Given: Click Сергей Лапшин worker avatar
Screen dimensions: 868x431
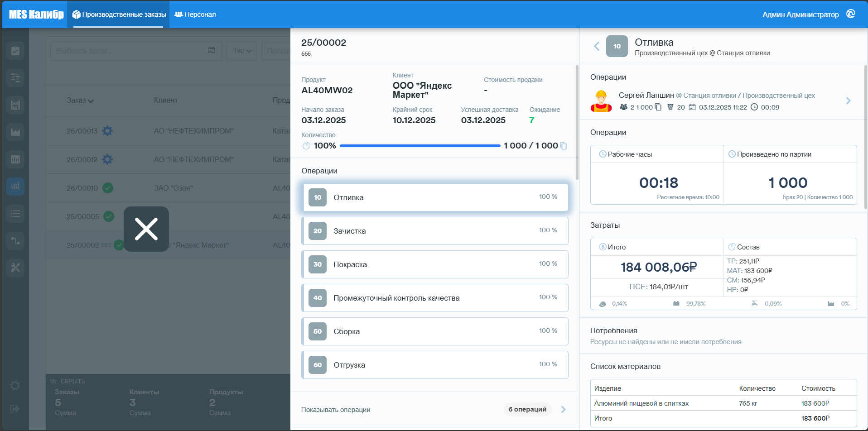Looking at the screenshot, I should tap(601, 101).
